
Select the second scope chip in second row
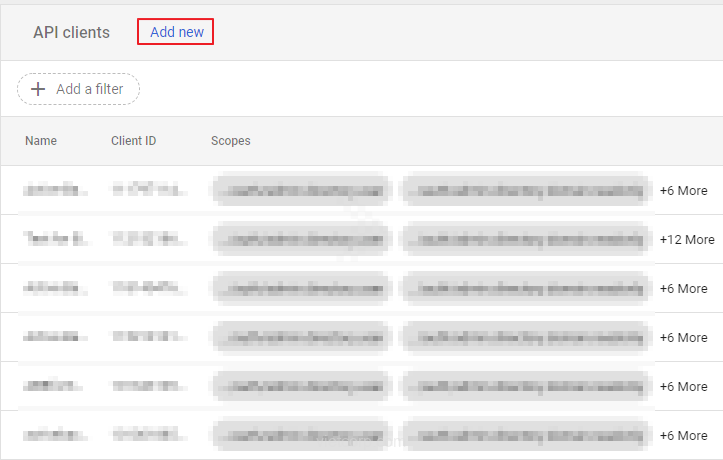click(x=525, y=239)
